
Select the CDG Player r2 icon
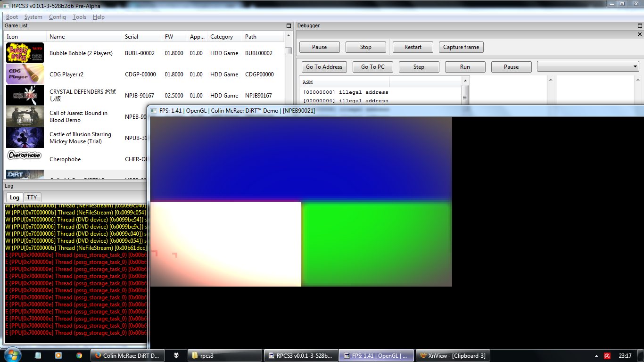point(25,74)
